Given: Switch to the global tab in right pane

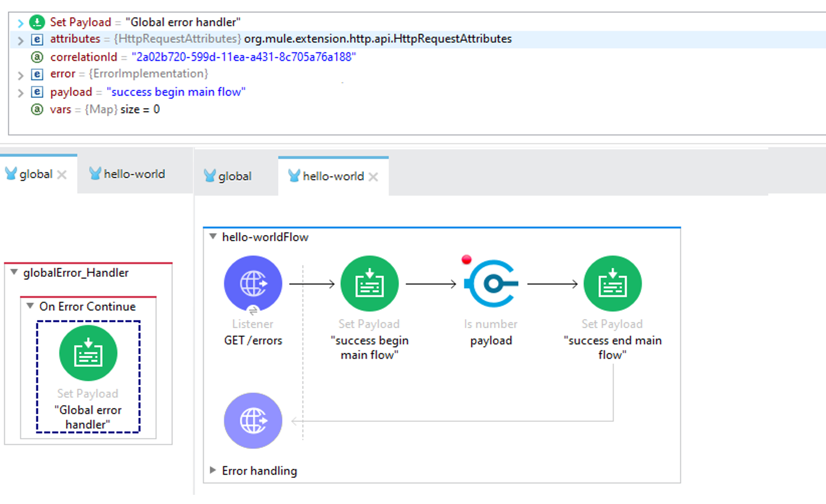Looking at the screenshot, I should [234, 176].
